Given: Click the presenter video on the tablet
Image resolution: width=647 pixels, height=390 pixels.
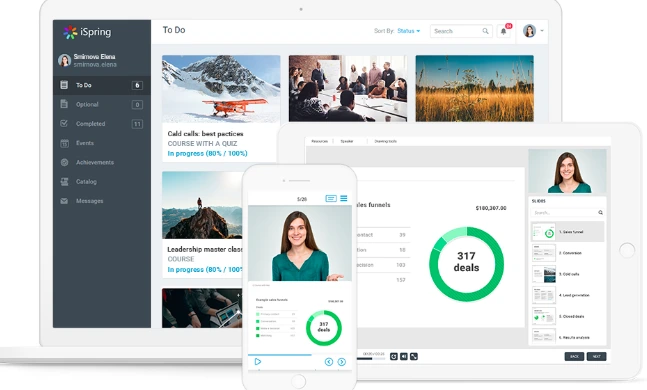Looking at the screenshot, I should [x=567, y=171].
